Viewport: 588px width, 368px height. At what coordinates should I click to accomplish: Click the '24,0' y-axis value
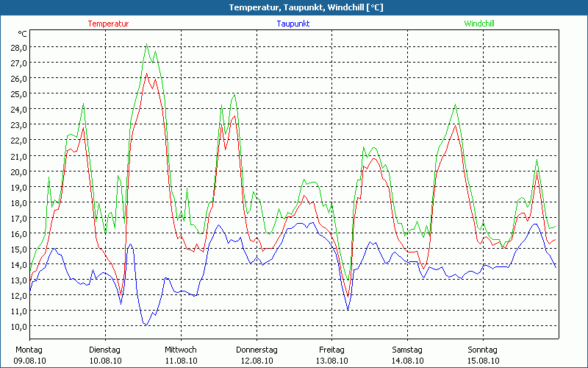click(19, 110)
